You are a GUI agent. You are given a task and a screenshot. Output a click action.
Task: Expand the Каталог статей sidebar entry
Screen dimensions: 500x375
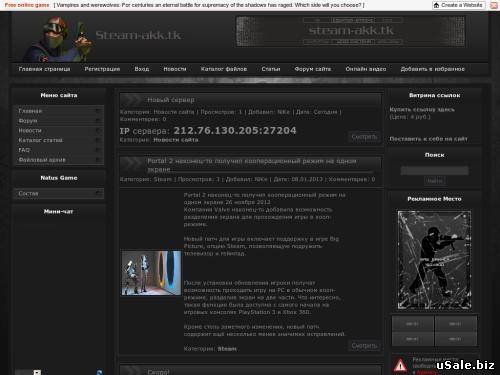pos(59,140)
